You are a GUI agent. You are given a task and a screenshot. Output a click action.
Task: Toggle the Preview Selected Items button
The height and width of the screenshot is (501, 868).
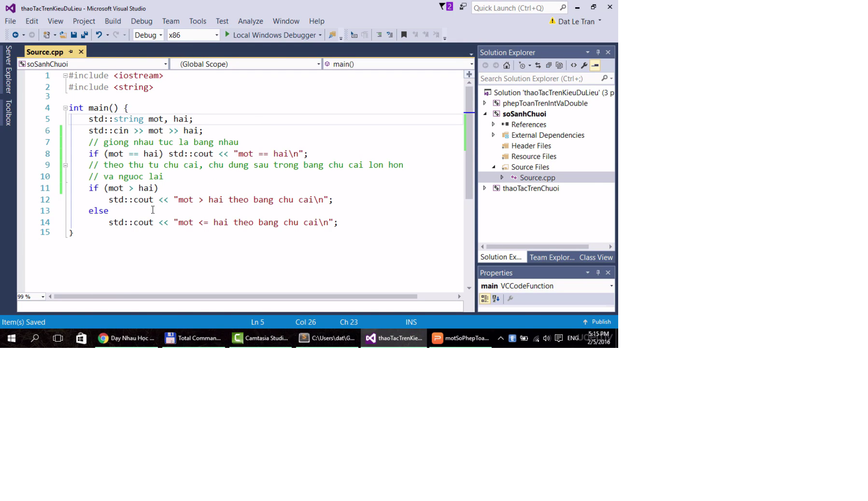pos(595,65)
